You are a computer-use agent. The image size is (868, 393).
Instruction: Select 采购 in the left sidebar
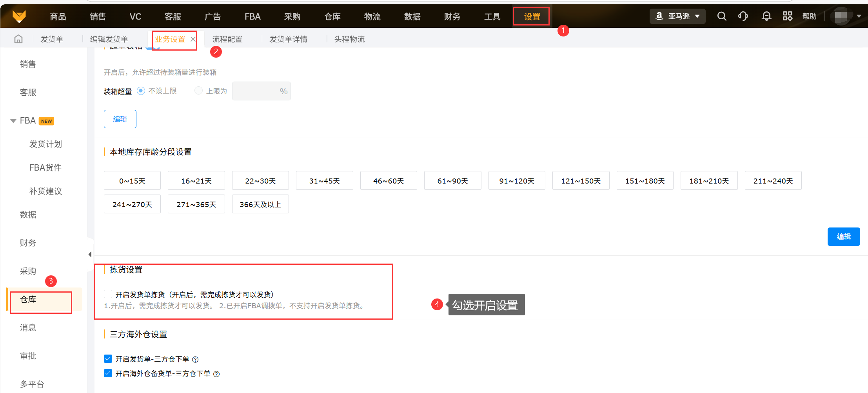28,271
